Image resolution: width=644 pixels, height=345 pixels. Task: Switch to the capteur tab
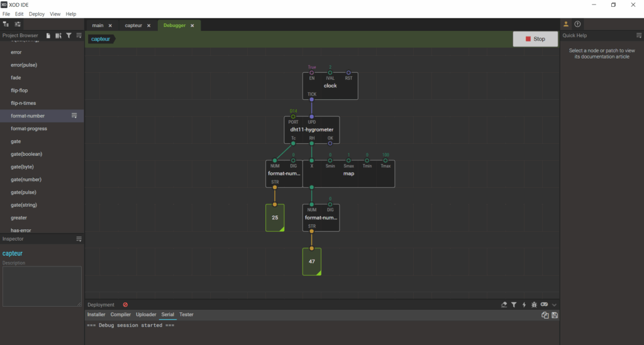(x=133, y=25)
